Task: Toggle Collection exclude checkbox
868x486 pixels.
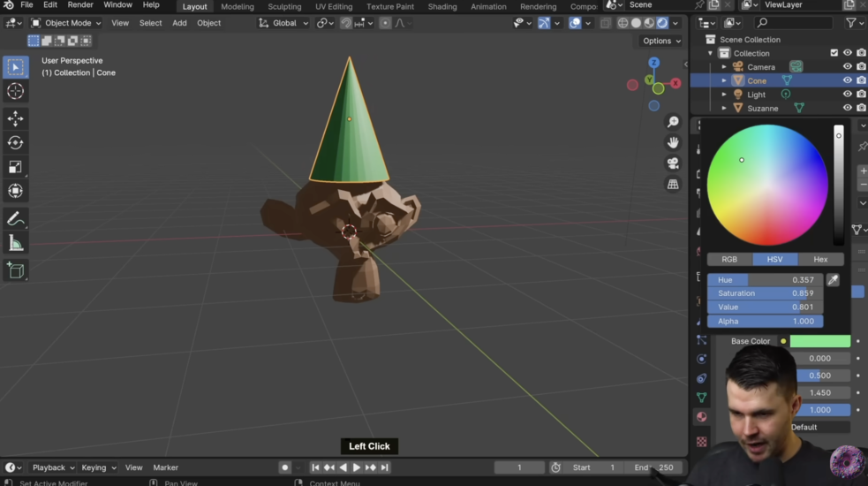Action: [x=834, y=53]
